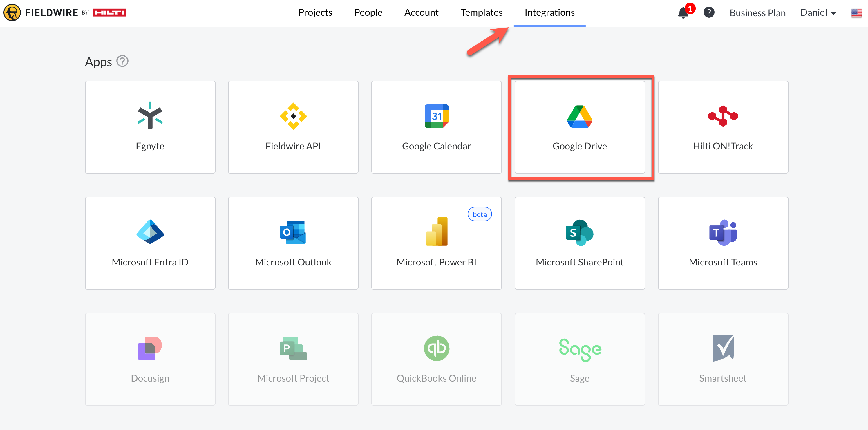
Task: Click the Sage logo icon
Action: coord(580,350)
